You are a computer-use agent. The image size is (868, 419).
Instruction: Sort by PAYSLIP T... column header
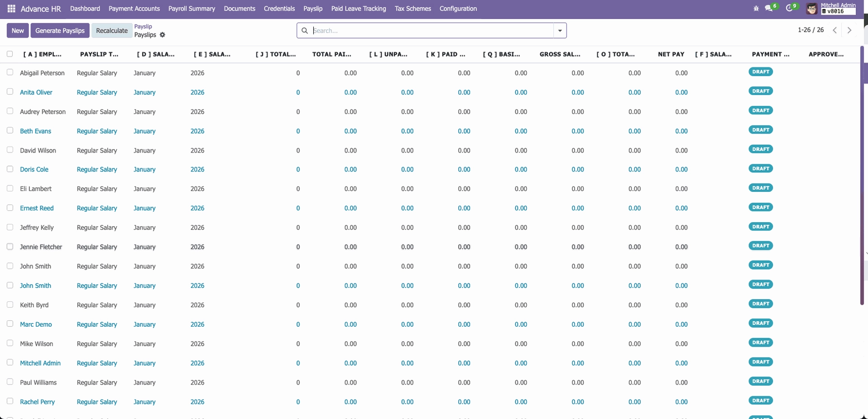tap(99, 54)
